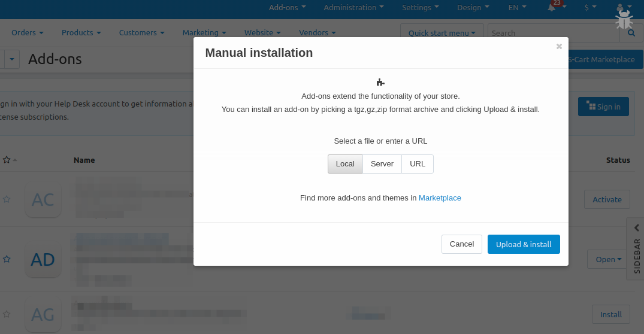Favorite the AD add-on star
Viewport: 644px width, 334px height.
click(x=7, y=259)
